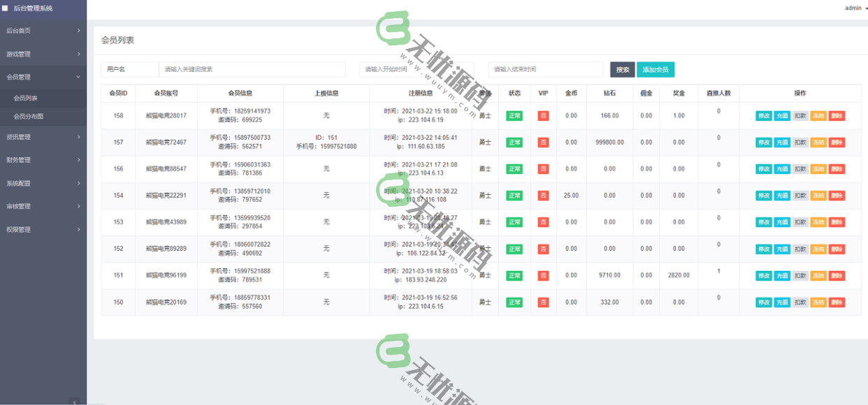The width and height of the screenshot is (868, 405).
Task: Go to 后台首页 in sidebar
Action: click(43, 31)
